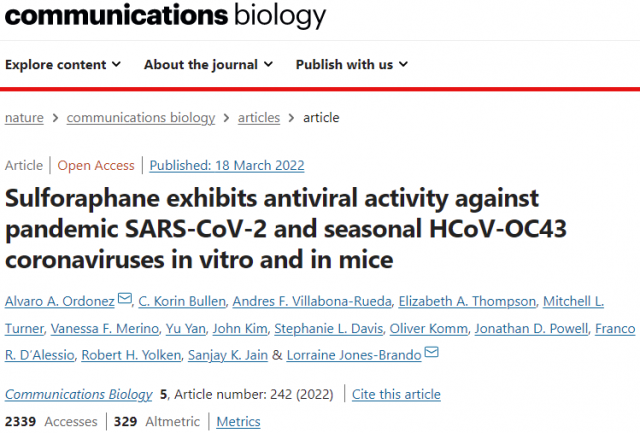Open author Jonathan D. Powell
The image size is (640, 433).
531,328
